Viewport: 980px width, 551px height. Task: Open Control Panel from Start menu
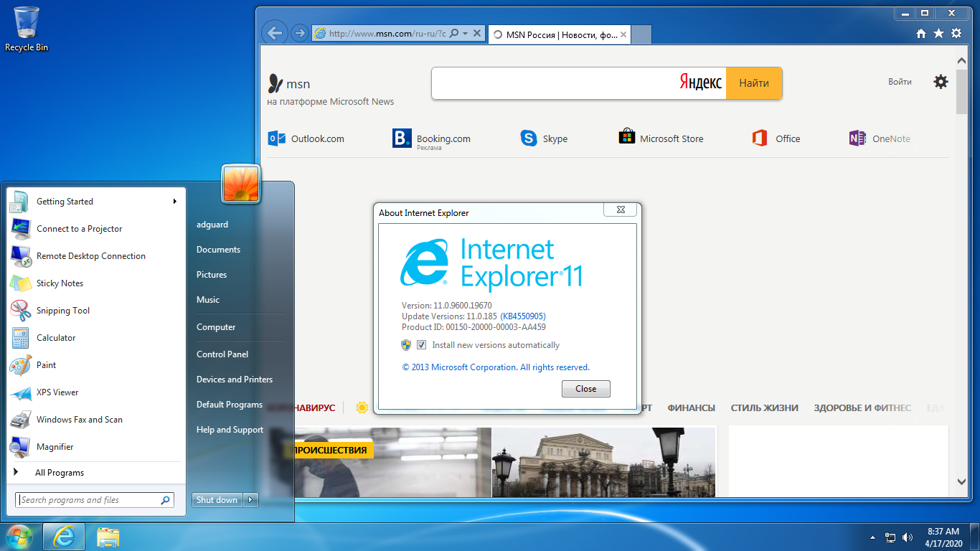222,354
